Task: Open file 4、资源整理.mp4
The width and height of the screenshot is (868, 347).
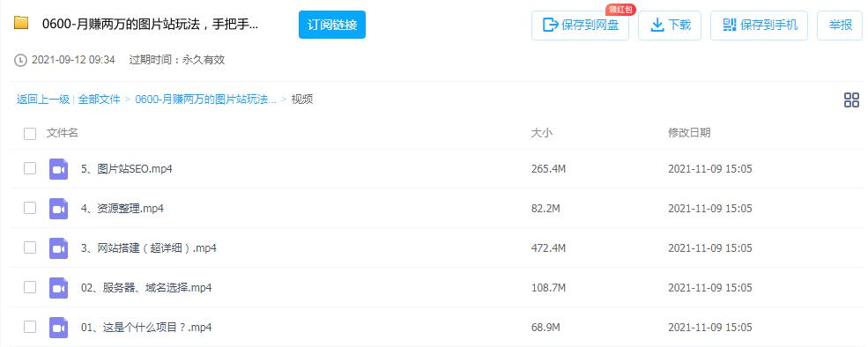Action: pos(122,209)
